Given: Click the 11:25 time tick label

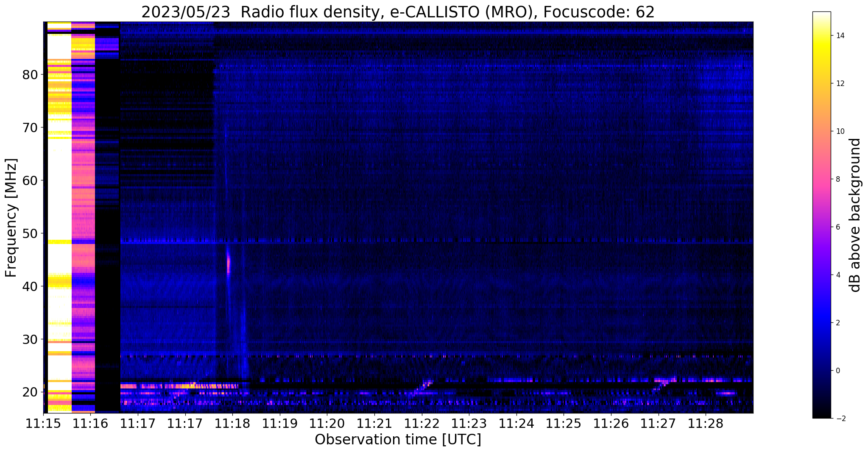Looking at the screenshot, I should coord(563,423).
